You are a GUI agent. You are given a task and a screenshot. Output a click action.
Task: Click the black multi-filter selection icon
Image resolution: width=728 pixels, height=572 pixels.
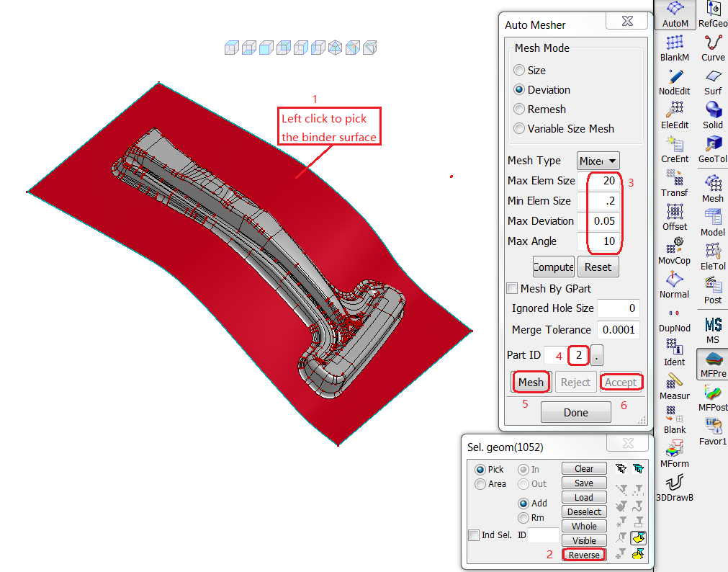tap(621, 468)
